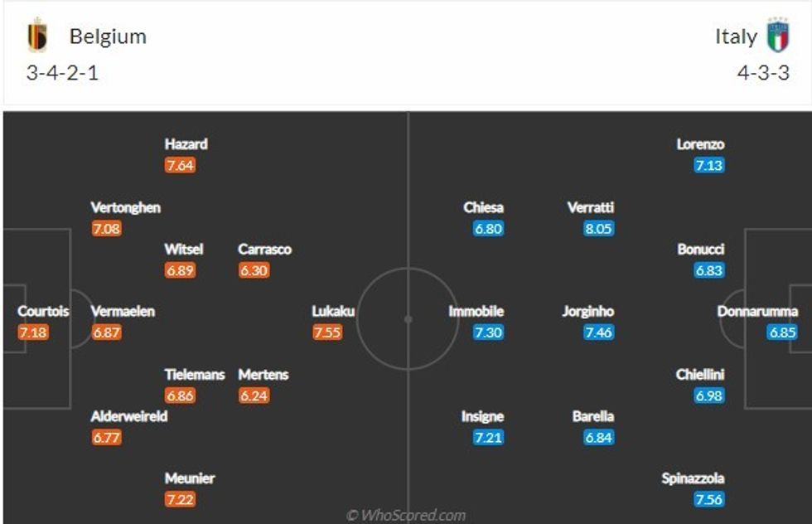This screenshot has height=524, width=812.
Task: Click the Belgium team crest icon
Action: [x=37, y=37]
